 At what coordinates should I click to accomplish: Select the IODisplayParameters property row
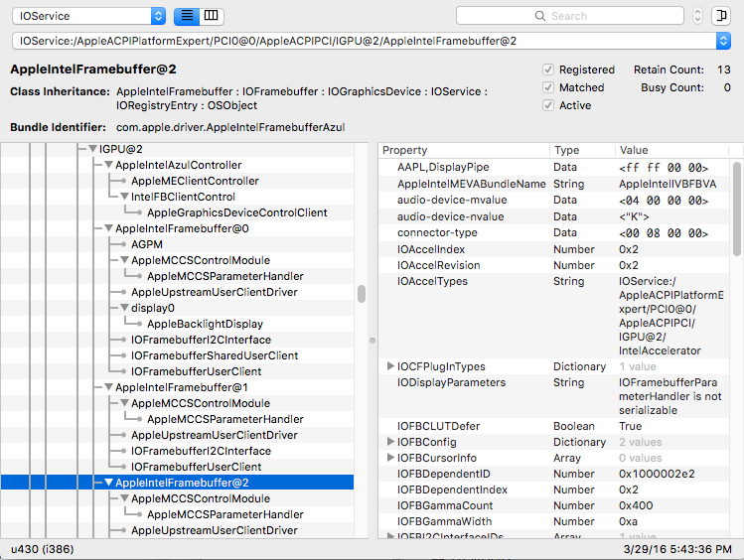point(553,396)
